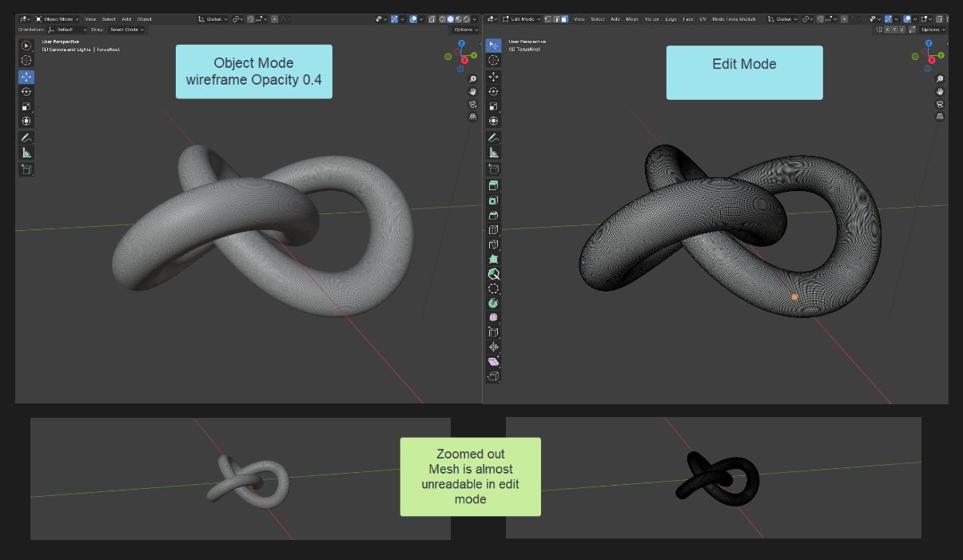Screen dimensions: 963x560
Task: Enable edge select mode
Action: (556, 18)
